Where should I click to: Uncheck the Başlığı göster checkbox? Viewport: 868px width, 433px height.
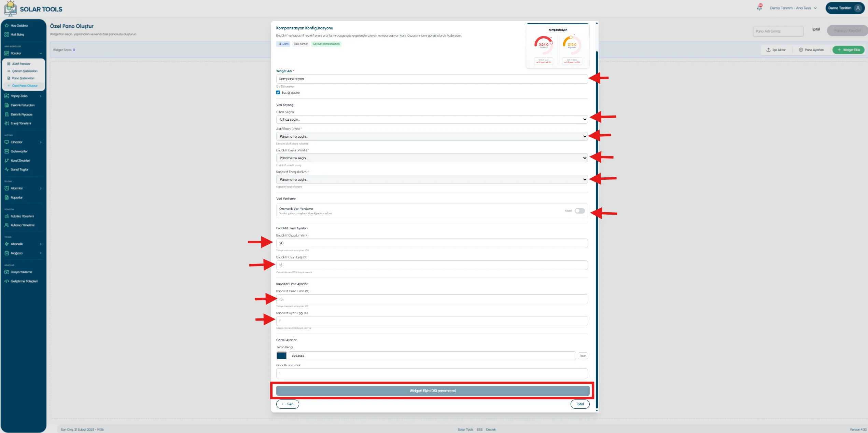278,93
